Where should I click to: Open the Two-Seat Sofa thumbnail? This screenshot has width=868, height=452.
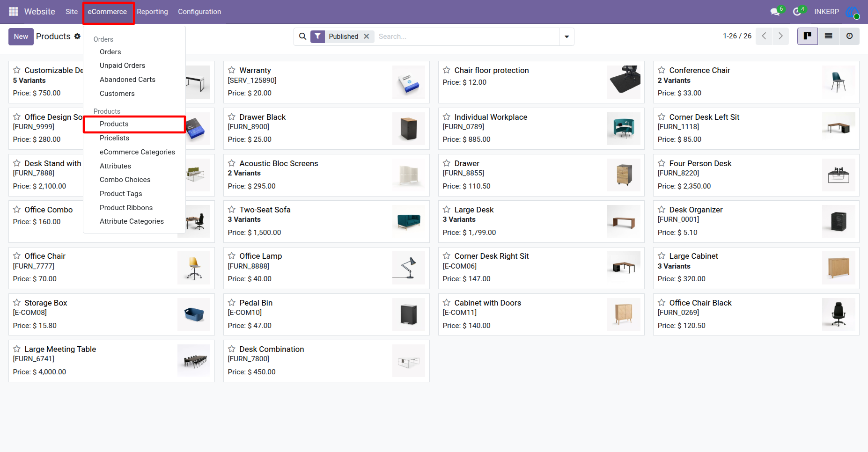(408, 221)
